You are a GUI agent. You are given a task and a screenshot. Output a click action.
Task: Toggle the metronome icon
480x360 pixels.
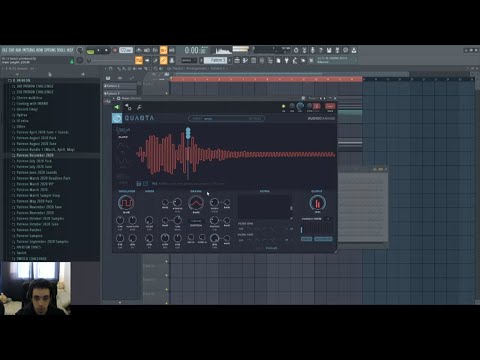[x=139, y=50]
